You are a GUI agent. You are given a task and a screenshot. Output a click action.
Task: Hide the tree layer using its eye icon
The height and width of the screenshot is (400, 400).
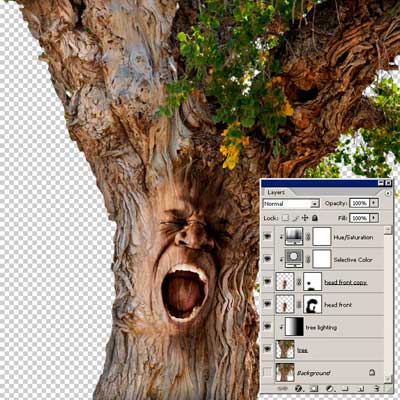click(268, 349)
